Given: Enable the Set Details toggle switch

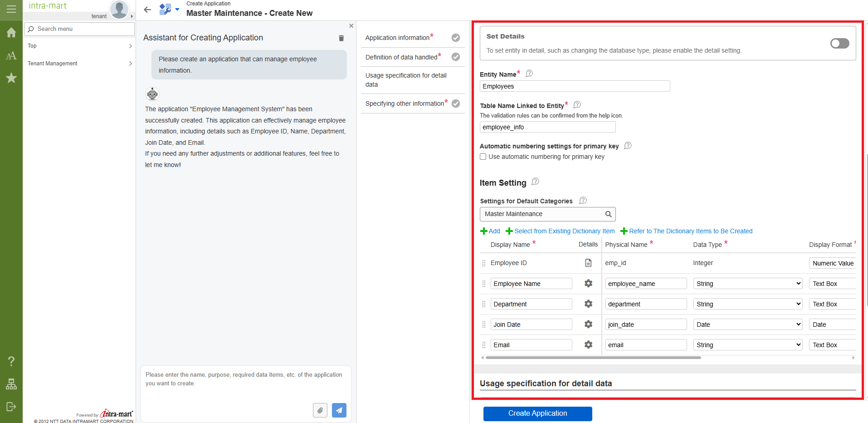Looking at the screenshot, I should coord(839,43).
